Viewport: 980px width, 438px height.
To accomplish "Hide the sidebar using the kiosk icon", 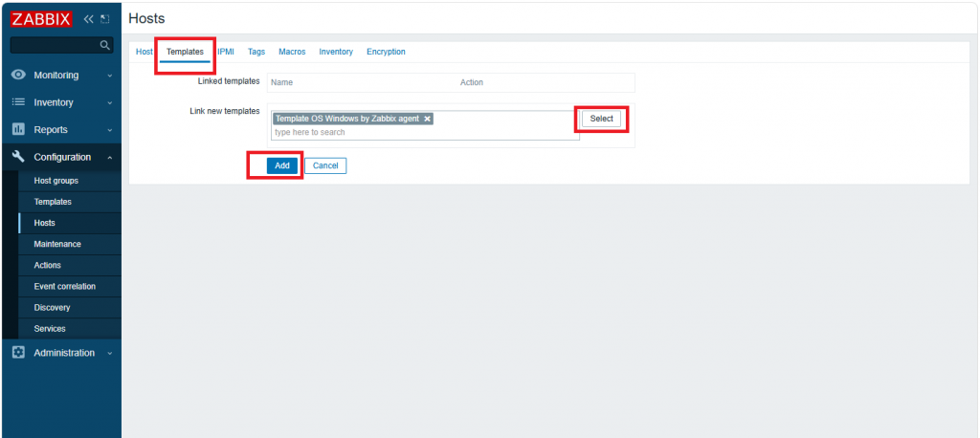I will [105, 19].
